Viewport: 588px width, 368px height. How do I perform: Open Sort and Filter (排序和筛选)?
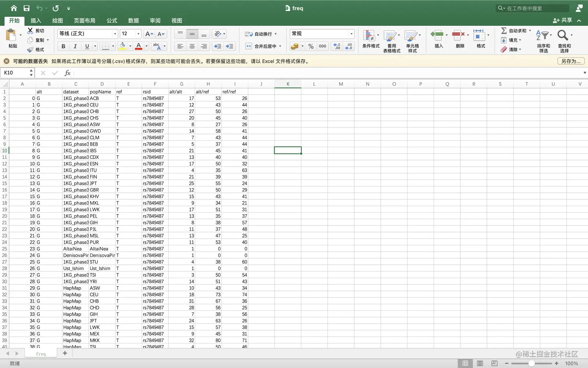[543, 41]
